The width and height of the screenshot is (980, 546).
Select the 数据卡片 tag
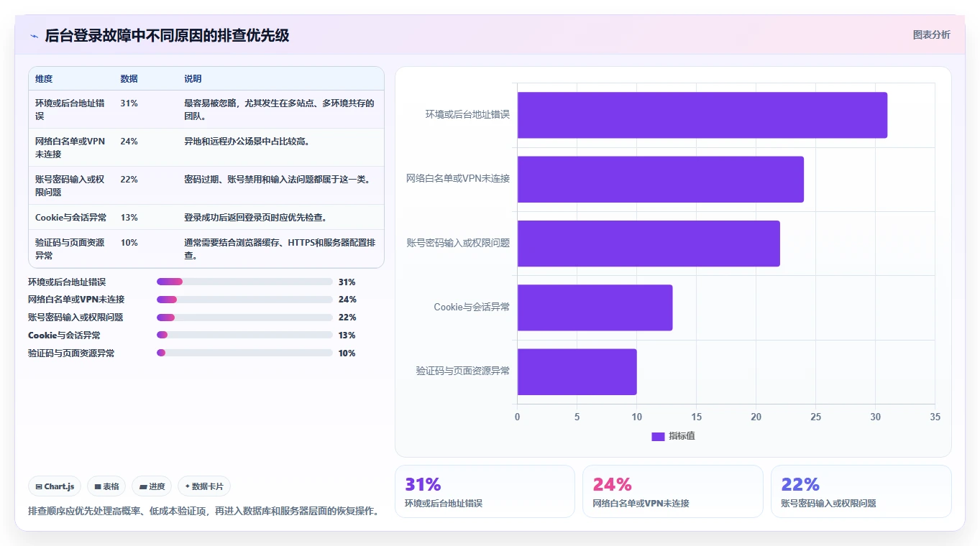[204, 486]
